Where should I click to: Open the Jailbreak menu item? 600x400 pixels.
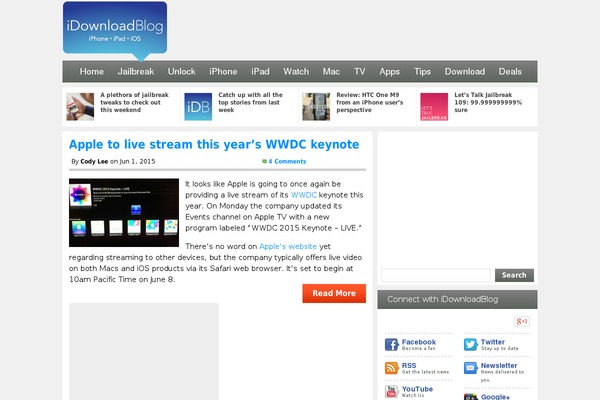(x=136, y=72)
